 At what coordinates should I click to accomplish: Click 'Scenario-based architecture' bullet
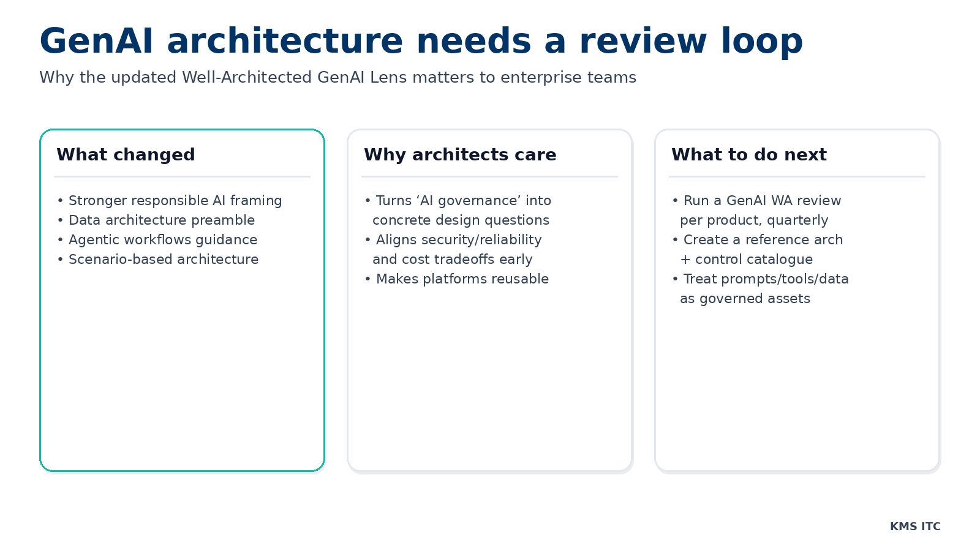[163, 259]
